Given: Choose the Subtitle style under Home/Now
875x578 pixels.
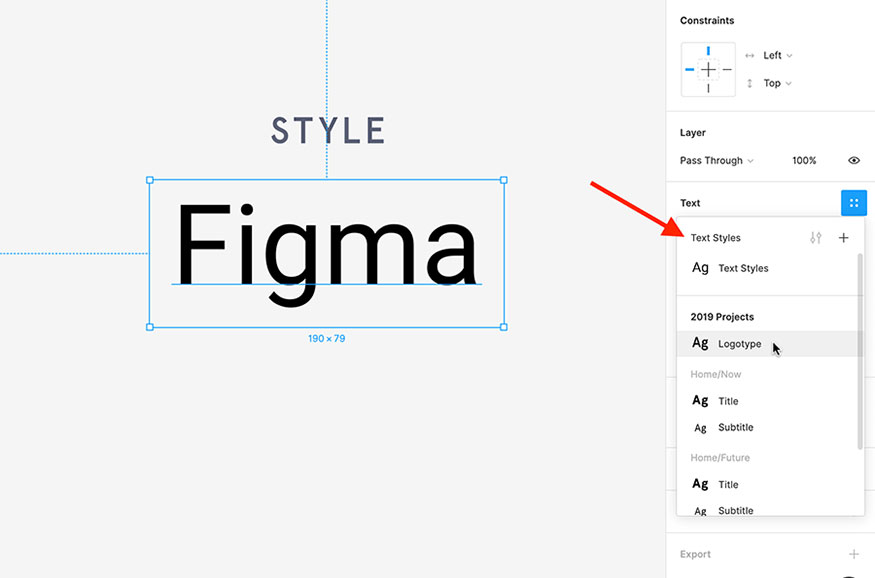Looking at the screenshot, I should (736, 427).
